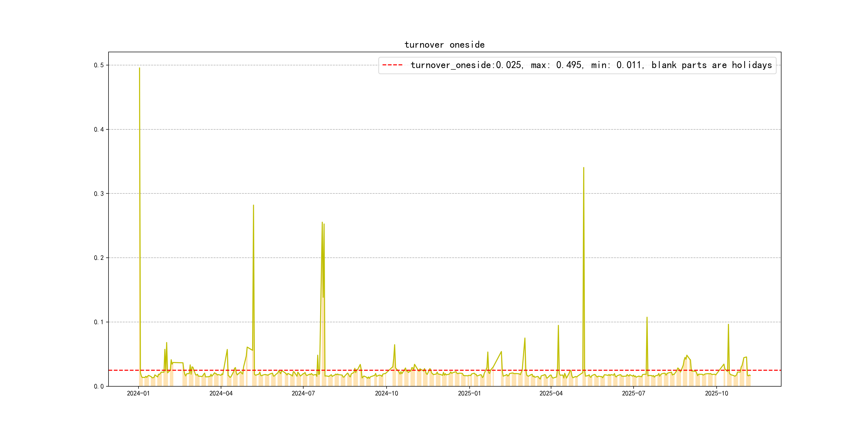The image size is (868, 434).
Task: Click the 2025-10 x-axis label
Action: (x=716, y=393)
